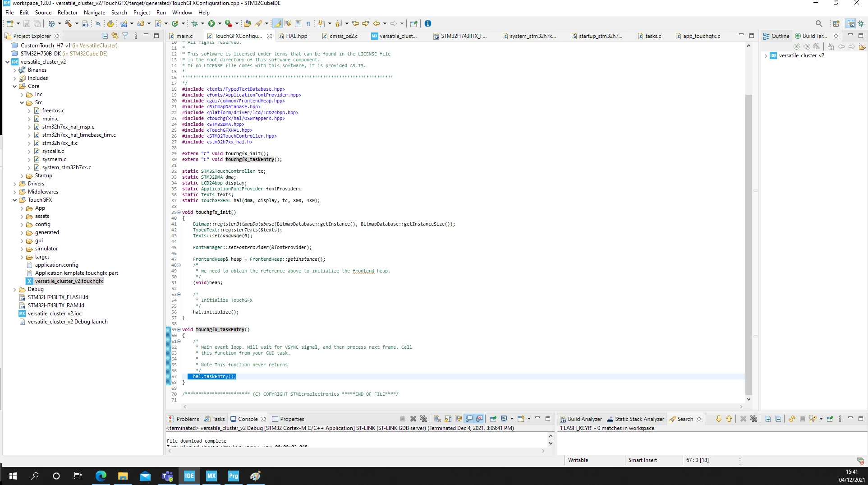Open the Run button dropdown arrow
The image size is (868, 485).
point(220,23)
